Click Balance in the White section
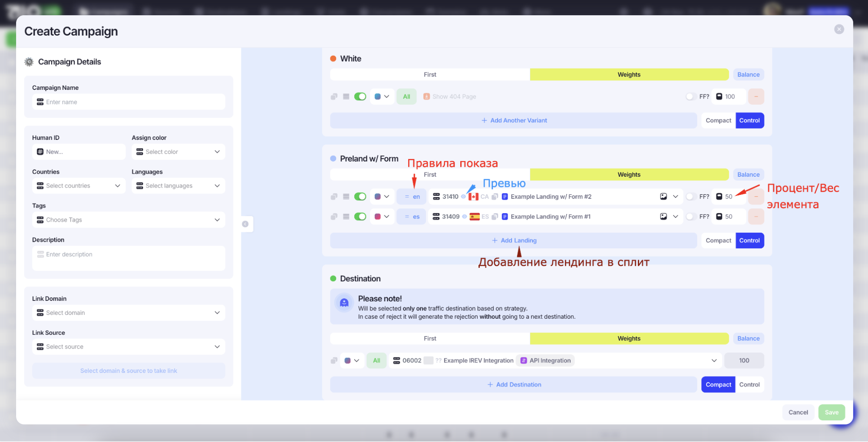 coord(748,75)
